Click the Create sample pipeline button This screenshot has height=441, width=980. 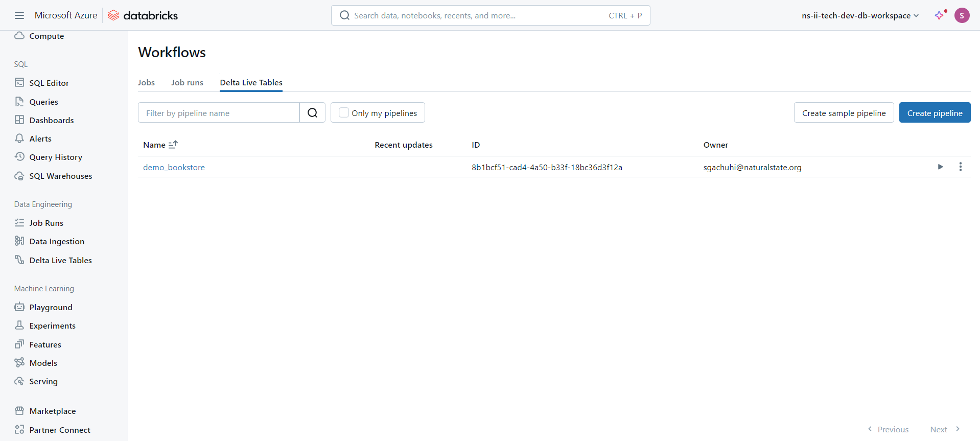[844, 112]
